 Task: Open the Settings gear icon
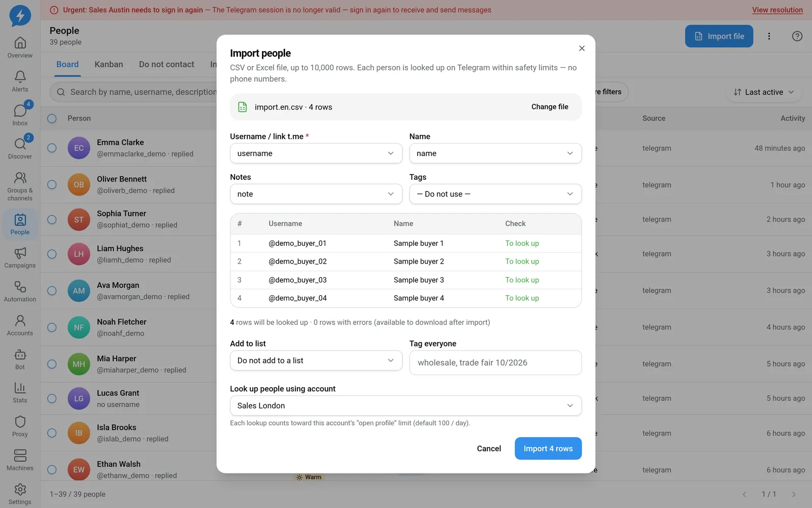(x=20, y=494)
